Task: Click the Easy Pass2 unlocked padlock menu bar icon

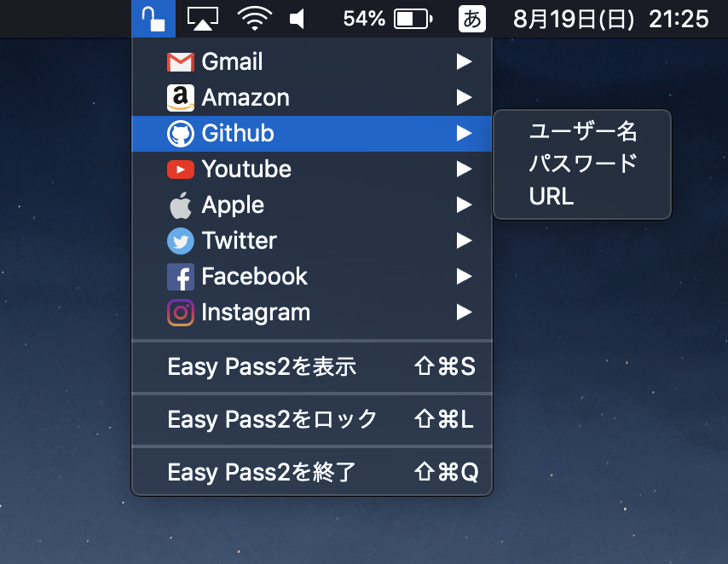Action: point(153,19)
